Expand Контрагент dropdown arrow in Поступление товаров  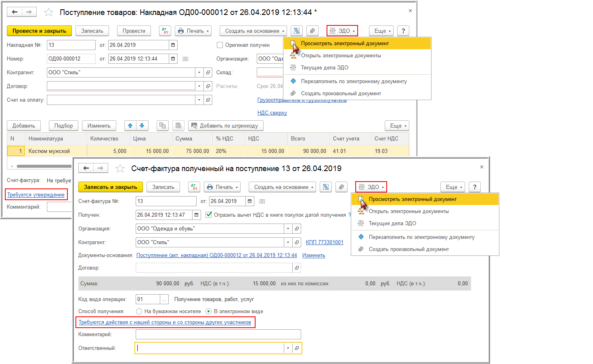point(199,73)
